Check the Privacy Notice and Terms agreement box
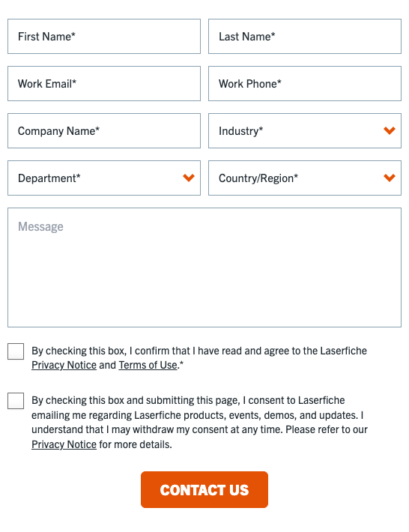The width and height of the screenshot is (409, 532). pyautogui.click(x=16, y=351)
